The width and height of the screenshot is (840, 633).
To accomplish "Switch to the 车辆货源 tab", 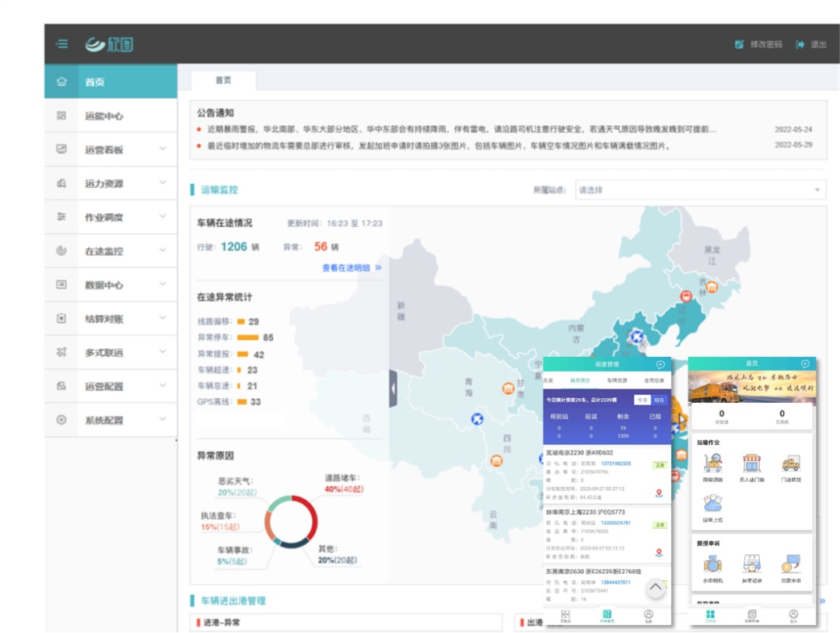I will (x=618, y=380).
